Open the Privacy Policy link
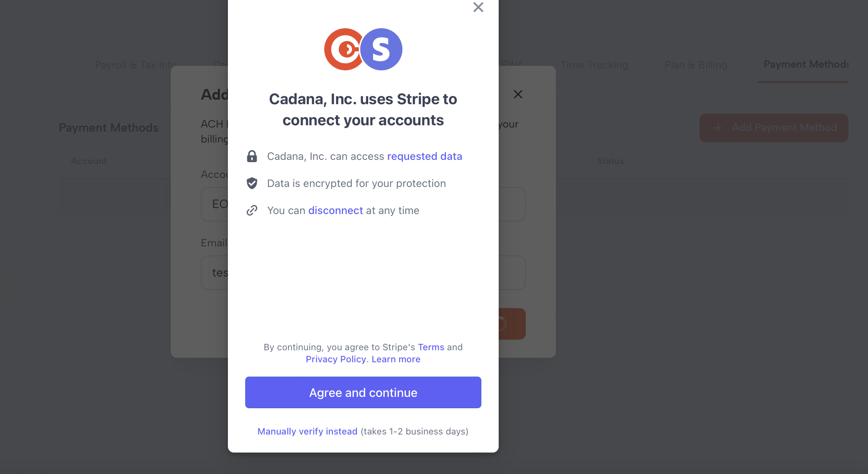The image size is (868, 474). (x=336, y=359)
